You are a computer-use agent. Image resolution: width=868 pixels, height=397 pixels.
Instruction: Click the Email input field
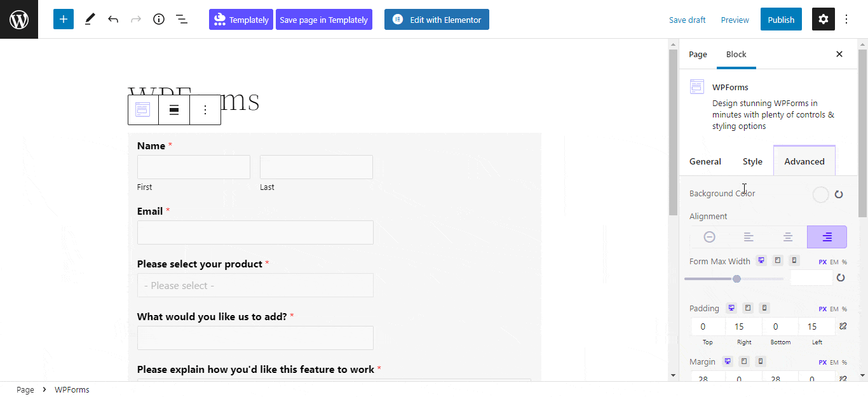click(x=255, y=232)
